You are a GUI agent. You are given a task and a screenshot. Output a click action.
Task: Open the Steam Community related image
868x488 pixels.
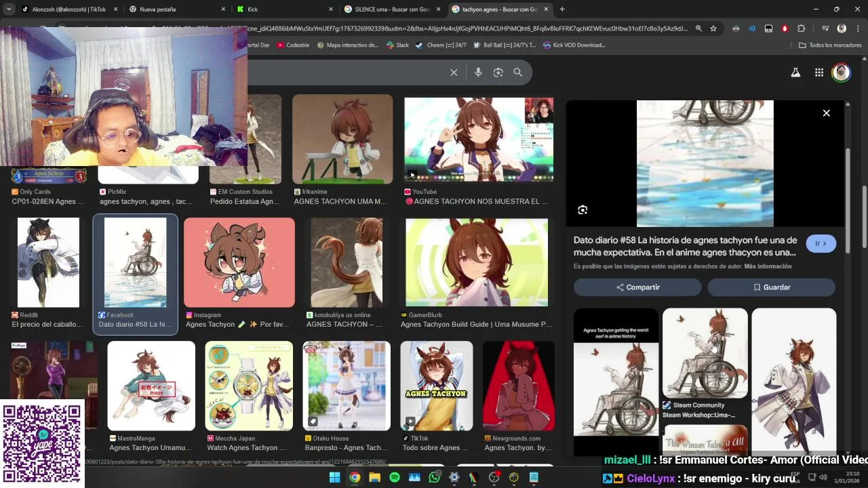pyautogui.click(x=705, y=352)
